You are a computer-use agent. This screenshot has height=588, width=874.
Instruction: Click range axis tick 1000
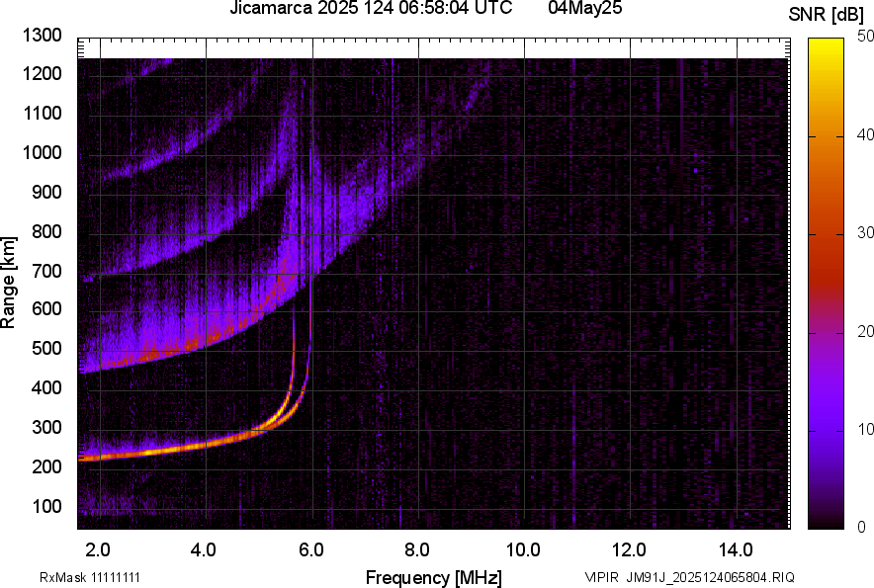43,152
